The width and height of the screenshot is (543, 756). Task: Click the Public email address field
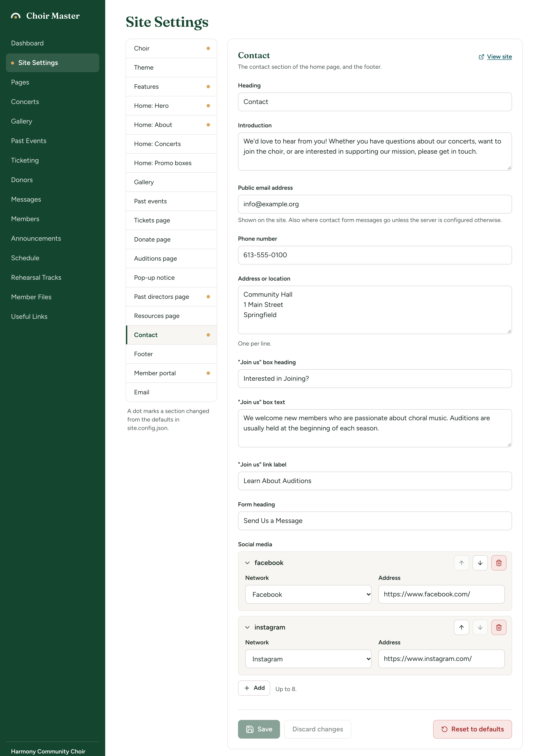point(375,204)
